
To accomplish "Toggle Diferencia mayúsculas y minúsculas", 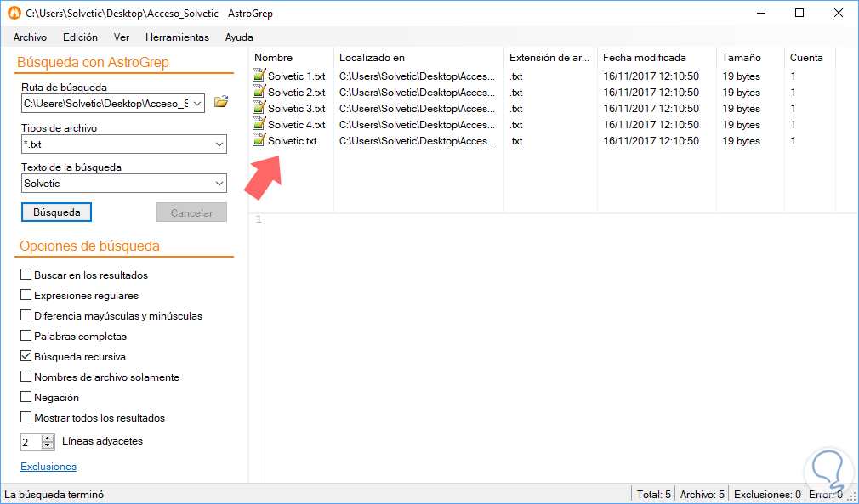I will 26,315.
